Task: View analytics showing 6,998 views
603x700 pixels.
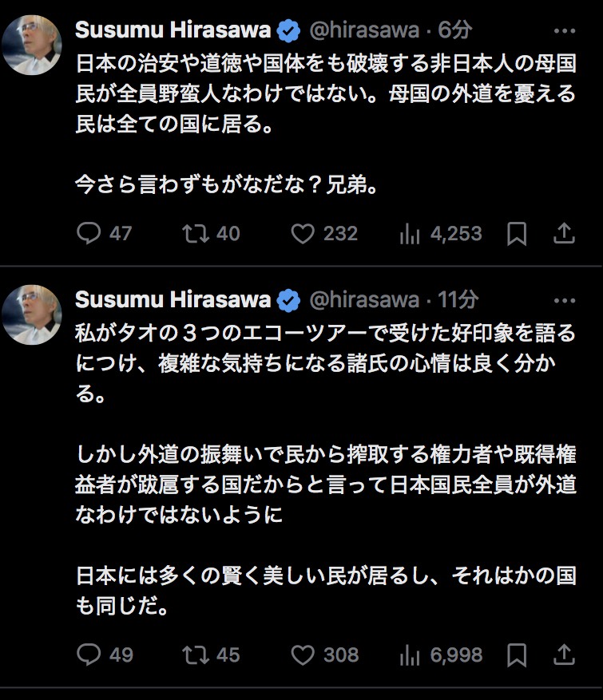Action: (410, 655)
